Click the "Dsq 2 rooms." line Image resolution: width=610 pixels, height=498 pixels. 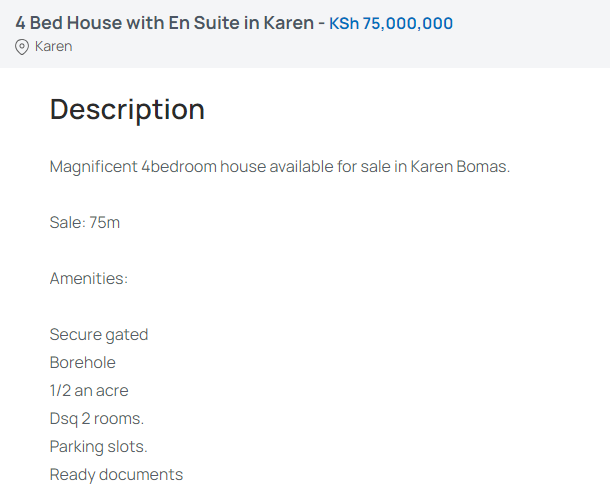97,418
